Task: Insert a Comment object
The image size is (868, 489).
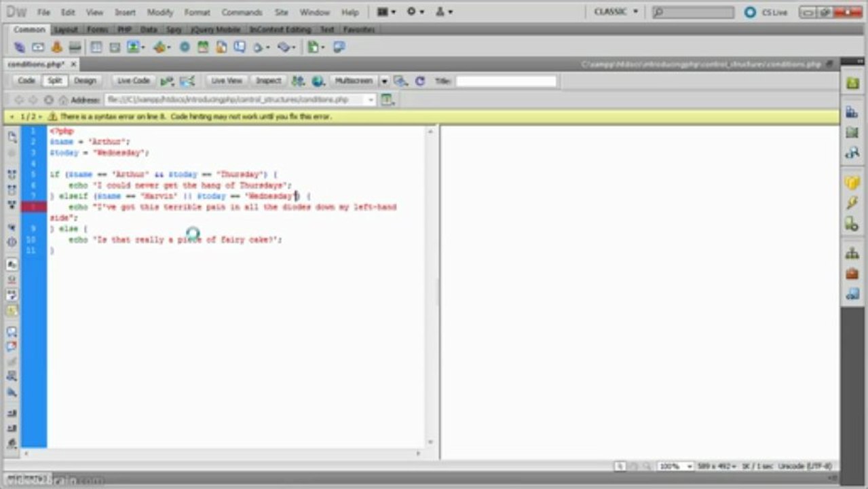Action: coord(240,47)
